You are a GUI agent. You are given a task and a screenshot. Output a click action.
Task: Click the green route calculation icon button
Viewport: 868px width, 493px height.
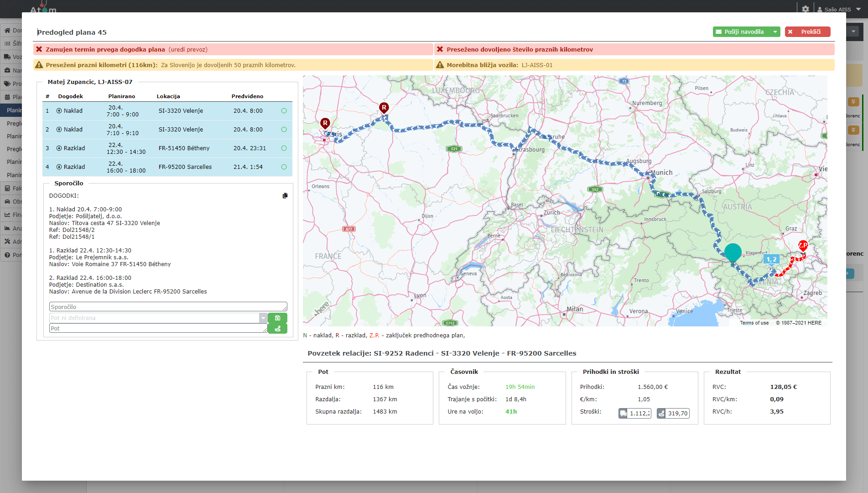click(277, 328)
